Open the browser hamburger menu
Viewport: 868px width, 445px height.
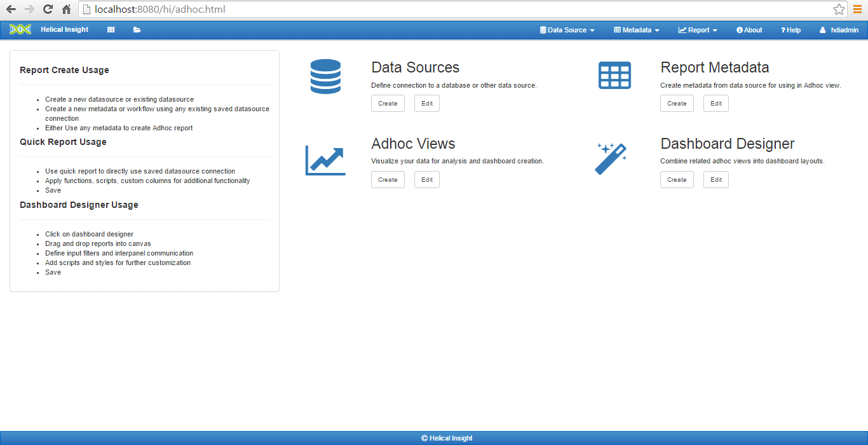pyautogui.click(x=857, y=10)
